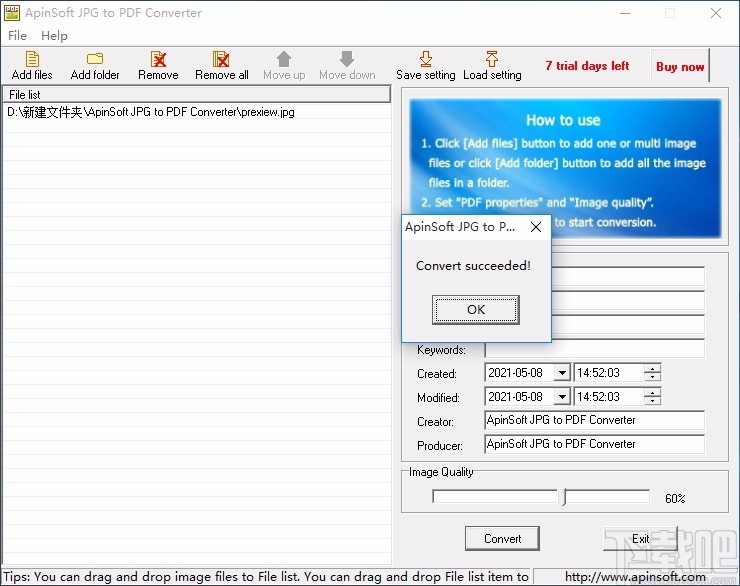Decrease the Created time with the down spinner
This screenshot has height=586, width=740.
(x=652, y=377)
